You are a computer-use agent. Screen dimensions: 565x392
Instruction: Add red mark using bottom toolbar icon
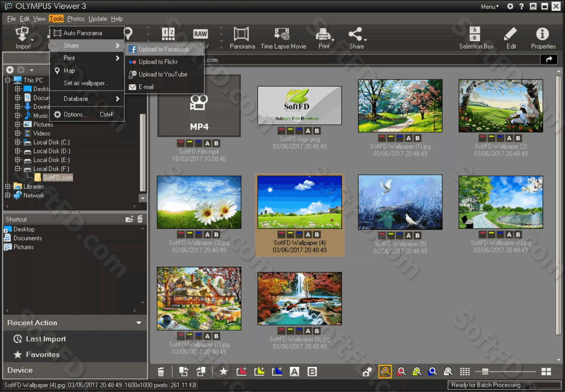tap(241, 371)
